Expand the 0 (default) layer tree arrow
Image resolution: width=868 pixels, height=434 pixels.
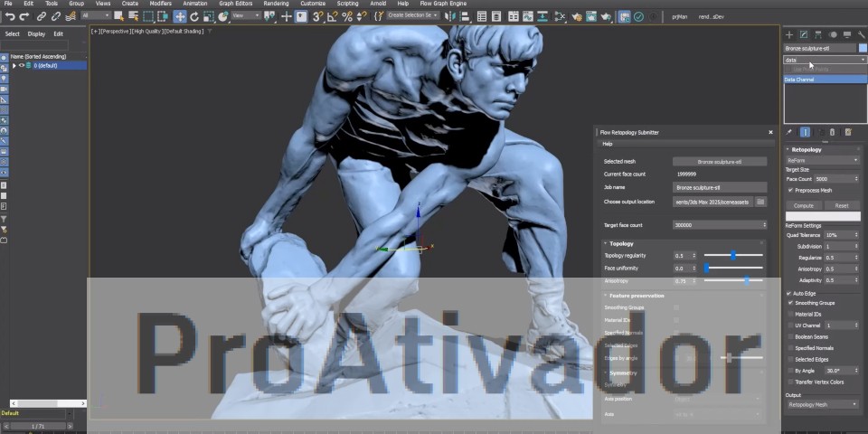coord(14,65)
